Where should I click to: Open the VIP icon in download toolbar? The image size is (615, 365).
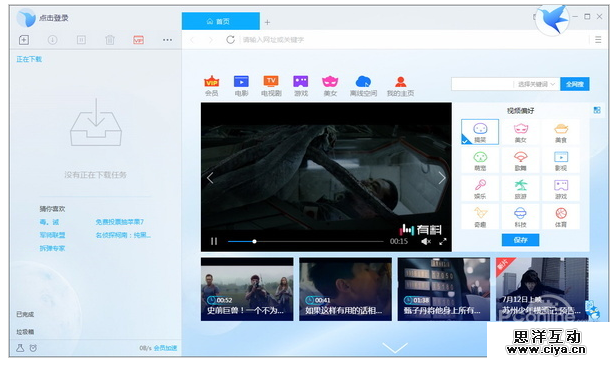(x=138, y=40)
